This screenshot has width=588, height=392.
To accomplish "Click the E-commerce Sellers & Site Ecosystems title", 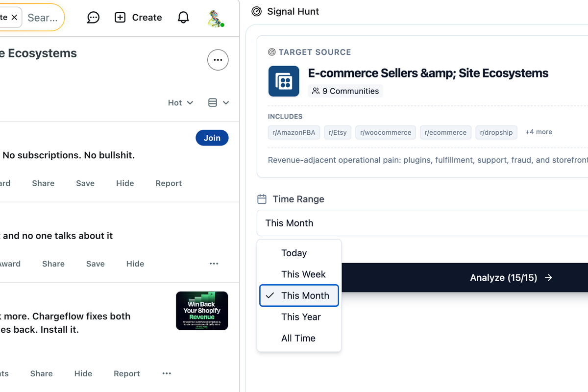I will [x=428, y=73].
